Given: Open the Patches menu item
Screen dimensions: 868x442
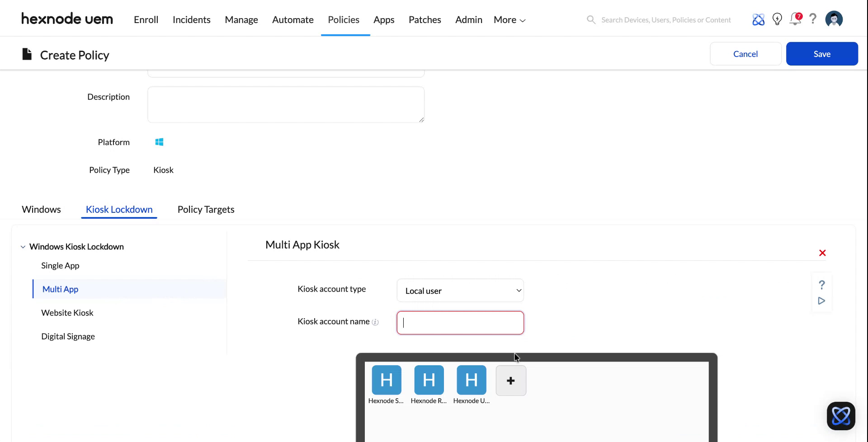Looking at the screenshot, I should pyautogui.click(x=425, y=19).
